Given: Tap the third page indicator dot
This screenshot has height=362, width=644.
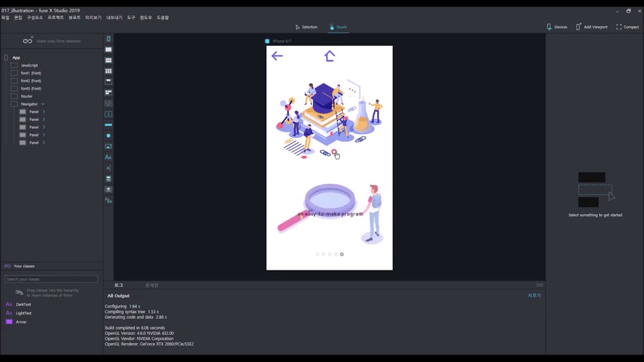Looking at the screenshot, I should tap(330, 254).
